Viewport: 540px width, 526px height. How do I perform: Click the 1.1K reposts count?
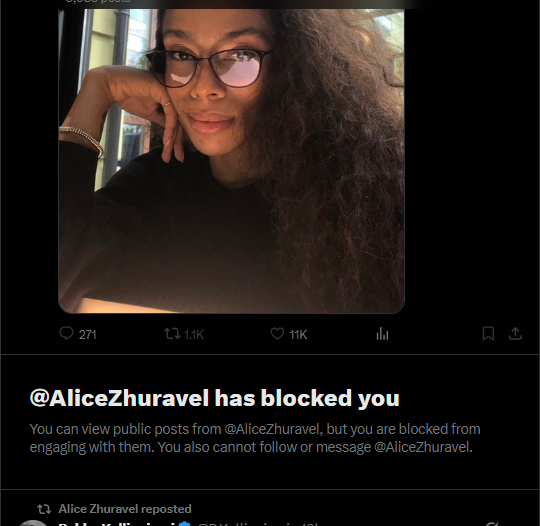(x=194, y=334)
